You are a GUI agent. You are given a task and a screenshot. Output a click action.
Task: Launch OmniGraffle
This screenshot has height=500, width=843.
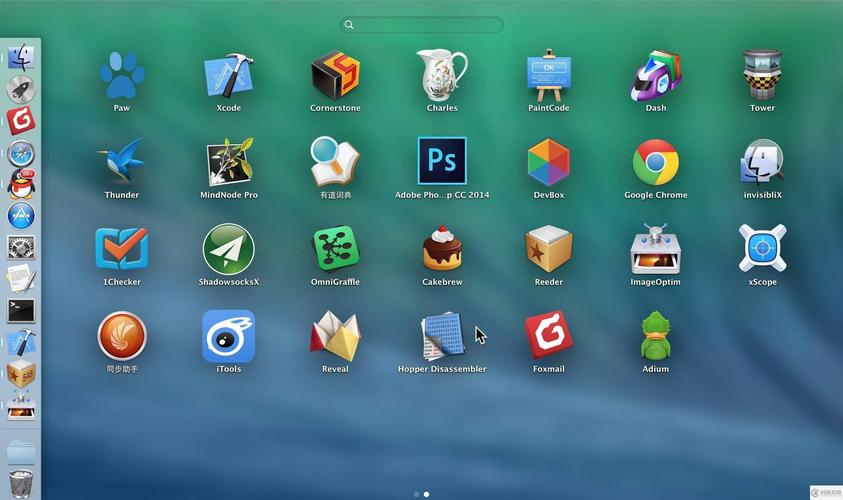click(335, 248)
